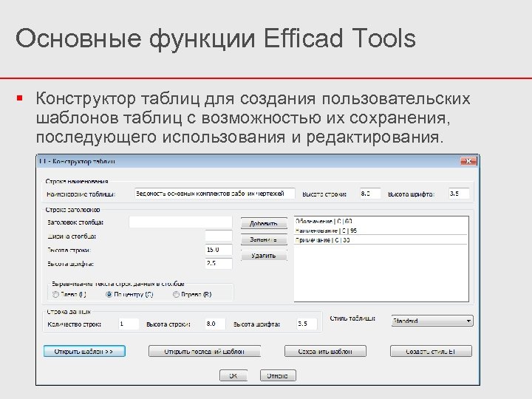
Task: Select list row 'Наименование | C | 95'
Action: [381, 231]
